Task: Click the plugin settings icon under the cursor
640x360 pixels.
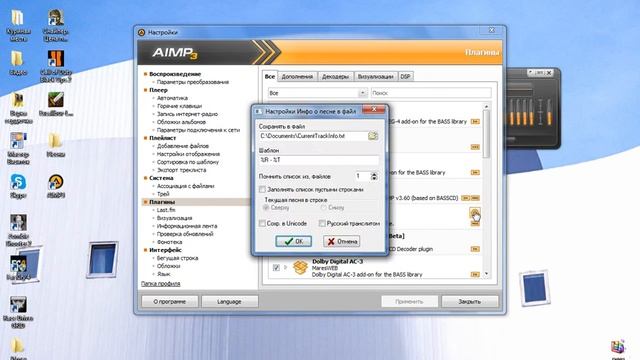Action: (474, 213)
